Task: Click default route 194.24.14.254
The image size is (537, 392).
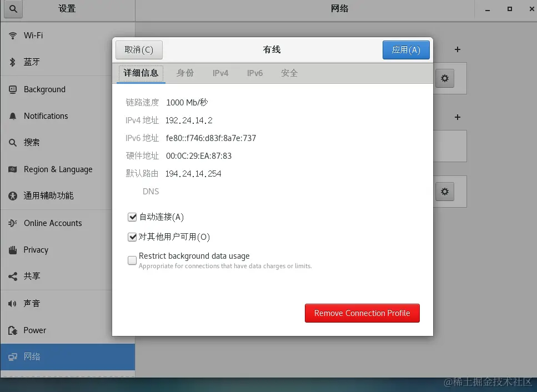Action: 193,174
